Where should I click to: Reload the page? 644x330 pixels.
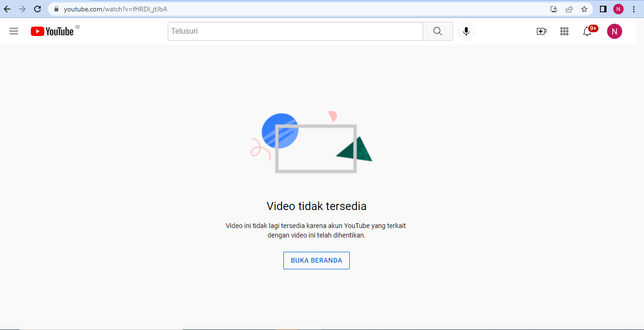(x=37, y=9)
